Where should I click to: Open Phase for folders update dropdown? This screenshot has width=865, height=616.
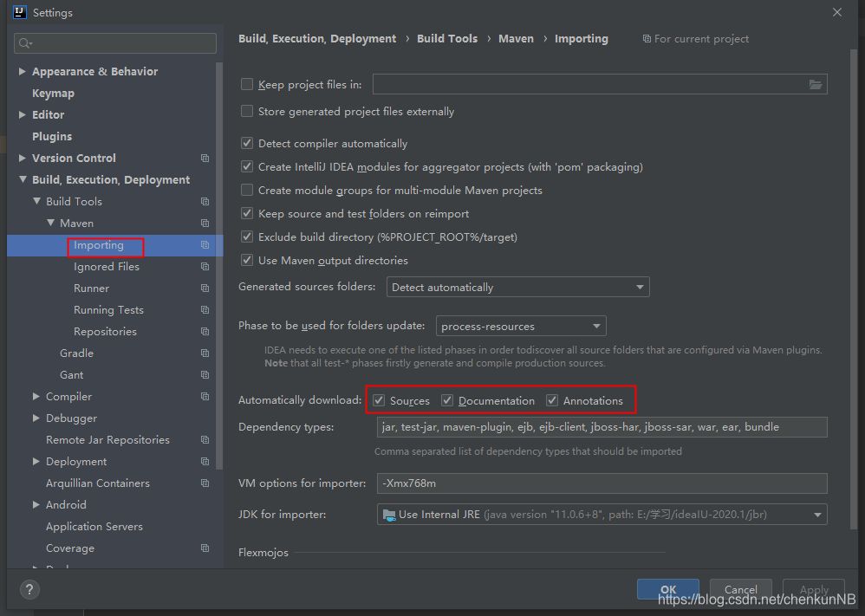pos(521,326)
